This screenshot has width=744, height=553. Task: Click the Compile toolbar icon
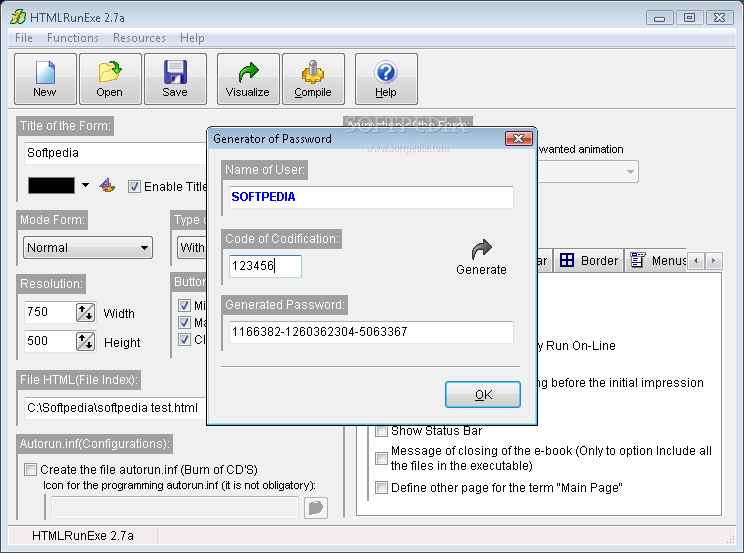(313, 73)
